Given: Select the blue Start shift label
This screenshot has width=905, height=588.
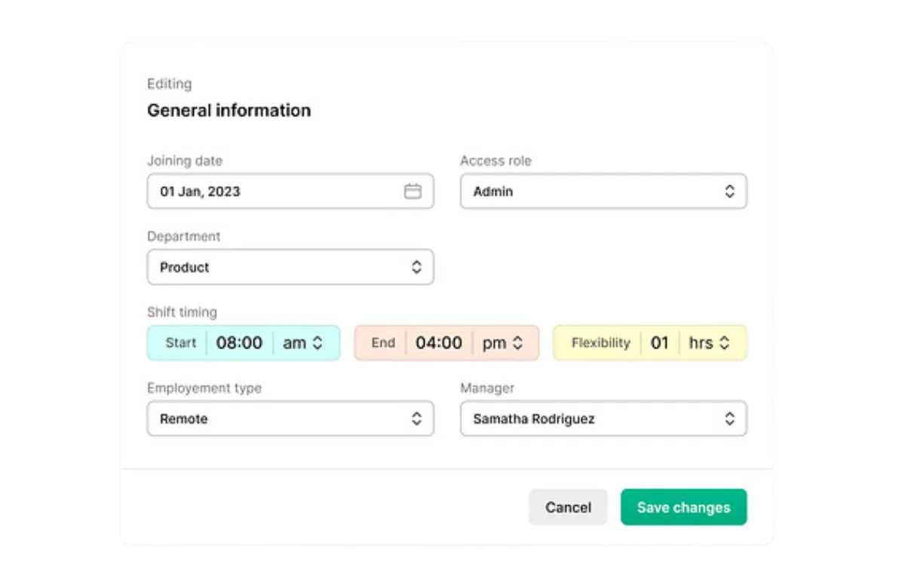Looking at the screenshot, I should click(180, 343).
